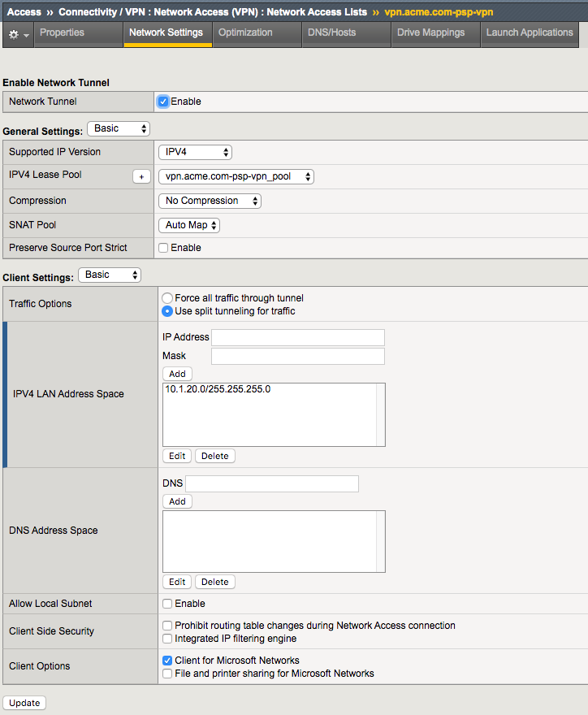Viewport: 588px width, 715px height.
Task: Enable Preserve Source Port Strict
Action: pos(163,248)
